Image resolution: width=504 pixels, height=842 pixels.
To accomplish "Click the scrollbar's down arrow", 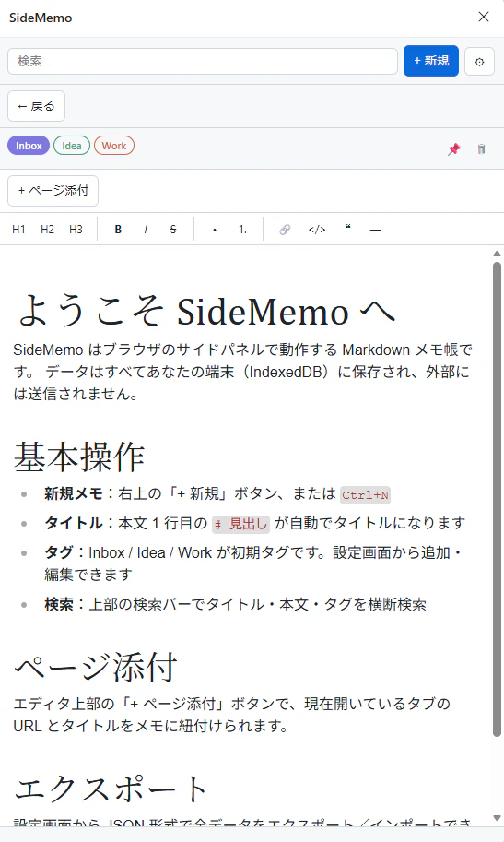I will 497,818.
